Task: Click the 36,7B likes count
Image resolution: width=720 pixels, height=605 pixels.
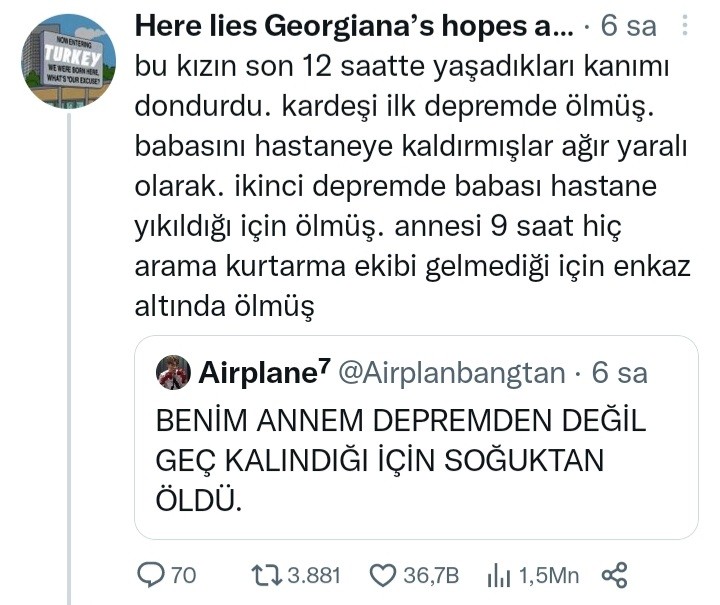Action: coord(430,575)
